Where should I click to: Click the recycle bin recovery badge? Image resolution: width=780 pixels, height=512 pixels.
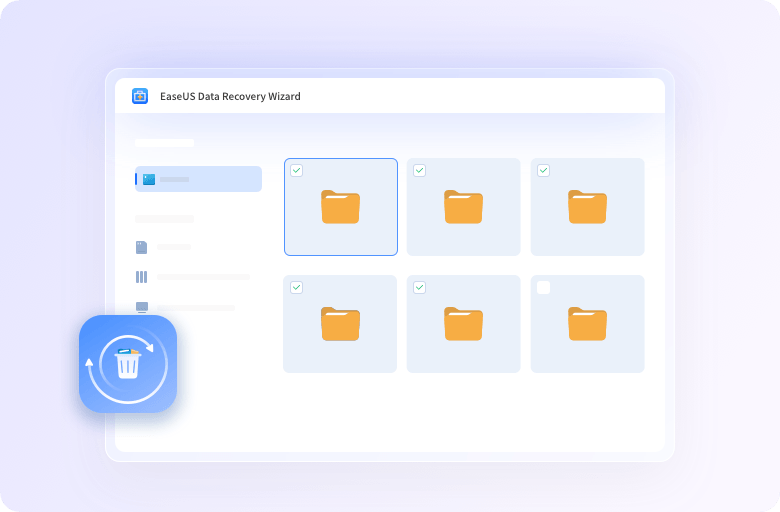pos(128,364)
